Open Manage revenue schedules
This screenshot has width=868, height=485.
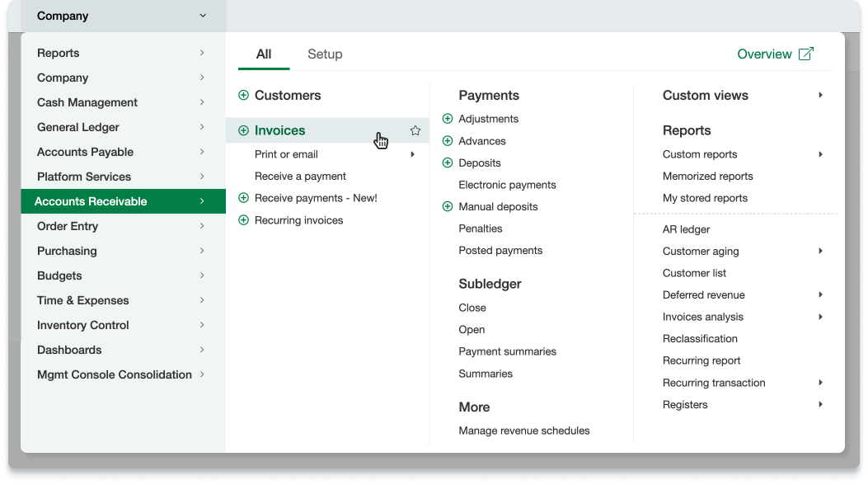pos(523,431)
